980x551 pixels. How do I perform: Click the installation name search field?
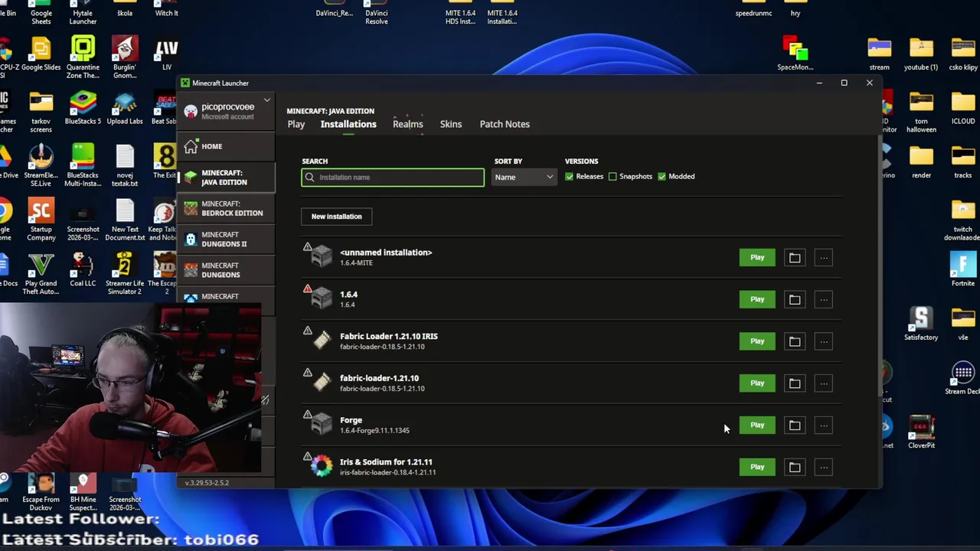(393, 178)
